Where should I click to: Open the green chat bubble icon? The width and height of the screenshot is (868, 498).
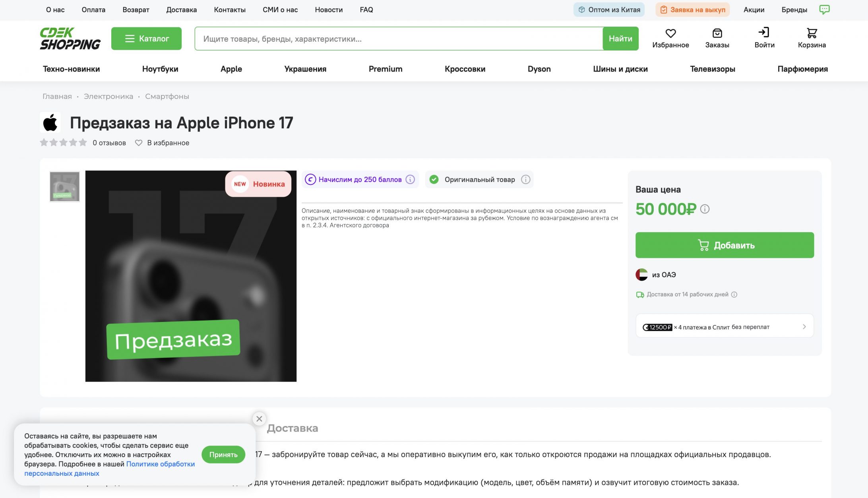824,10
